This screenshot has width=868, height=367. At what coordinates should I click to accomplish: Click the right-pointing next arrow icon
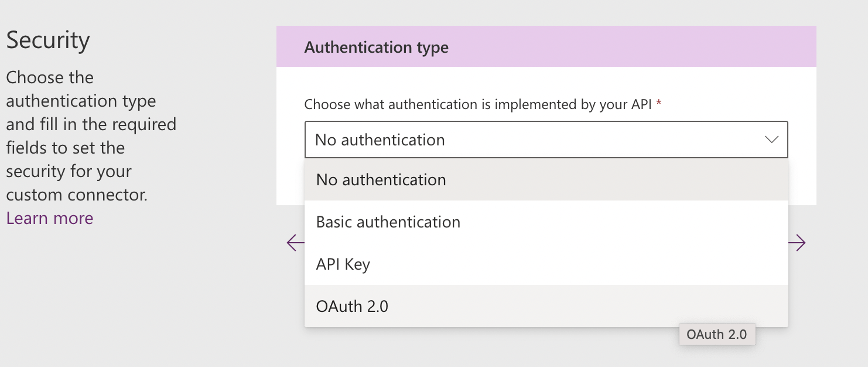point(797,242)
